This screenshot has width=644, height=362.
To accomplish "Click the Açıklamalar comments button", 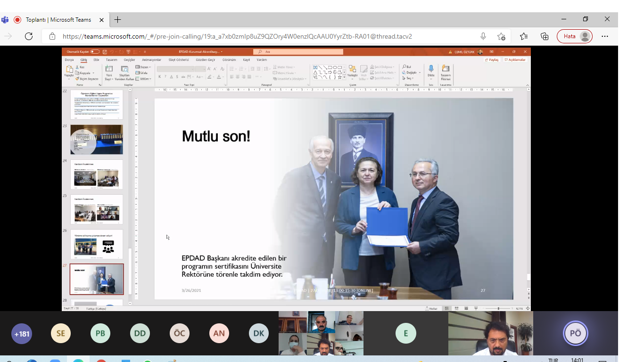I will (x=515, y=60).
